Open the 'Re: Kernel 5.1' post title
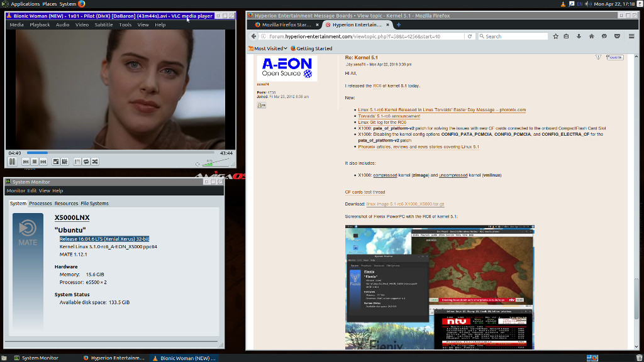Viewport: 644px width, 362px height. [x=361, y=57]
